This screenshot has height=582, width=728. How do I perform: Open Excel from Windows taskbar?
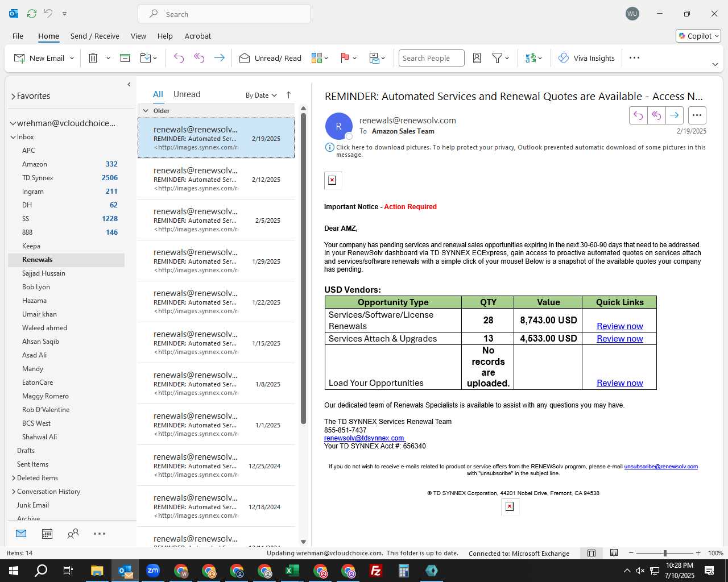point(292,571)
